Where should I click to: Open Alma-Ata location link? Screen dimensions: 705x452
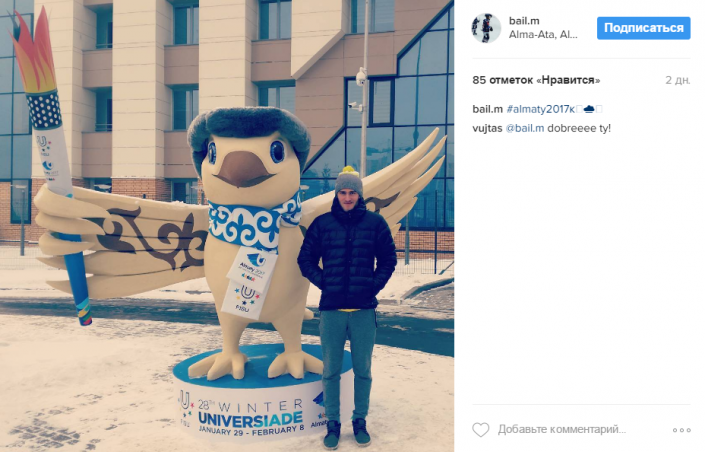point(543,35)
